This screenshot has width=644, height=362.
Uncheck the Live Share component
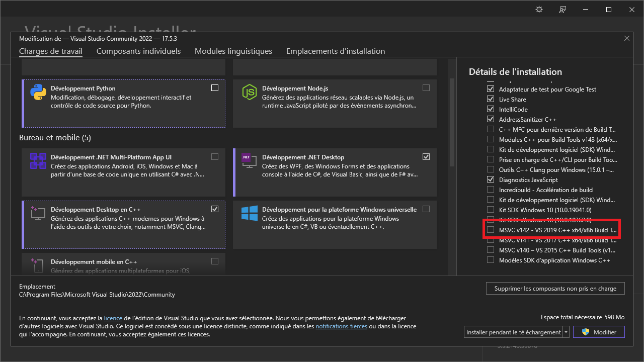coord(491,99)
